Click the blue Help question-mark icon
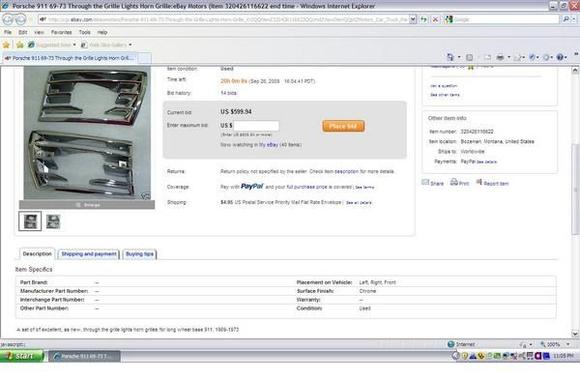 [560, 57]
